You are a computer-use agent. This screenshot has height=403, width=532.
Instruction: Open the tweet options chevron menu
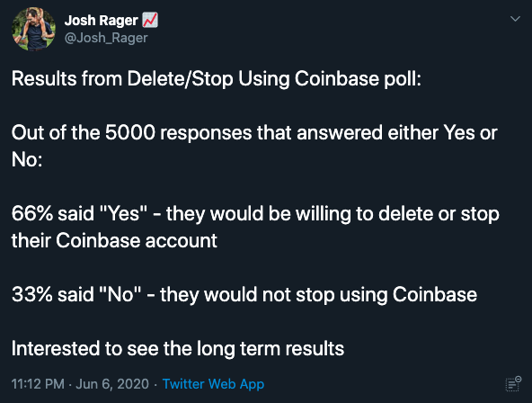click(x=515, y=19)
